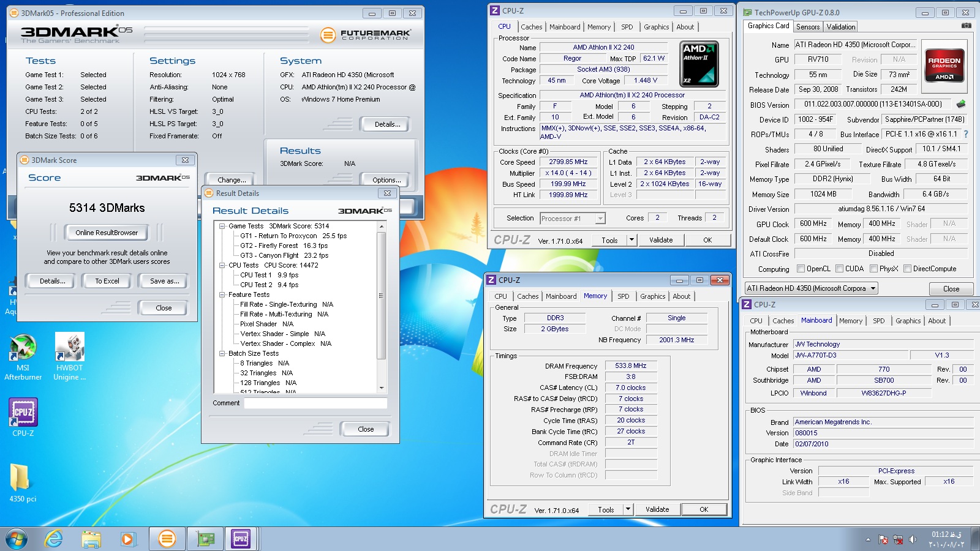Screen dimensions: 980x551
Task: Launch Internet Explorer from taskbar
Action: point(54,539)
